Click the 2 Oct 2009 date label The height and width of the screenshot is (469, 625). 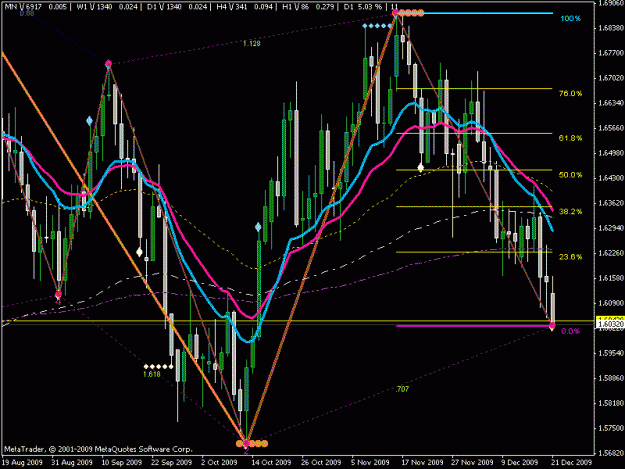(219, 462)
